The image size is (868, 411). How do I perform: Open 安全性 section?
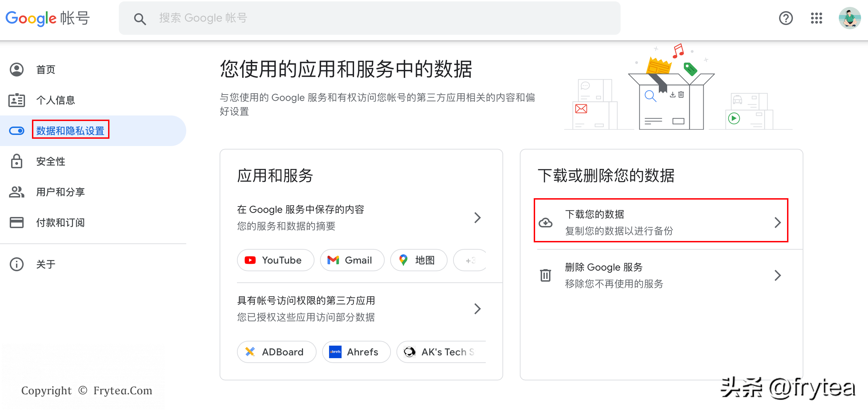tap(51, 161)
